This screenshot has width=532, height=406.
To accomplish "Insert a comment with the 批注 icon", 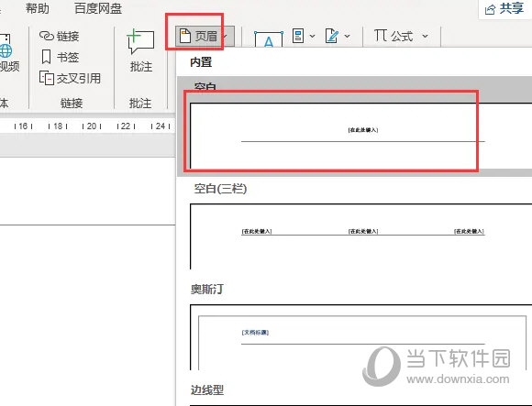I will click(x=140, y=41).
